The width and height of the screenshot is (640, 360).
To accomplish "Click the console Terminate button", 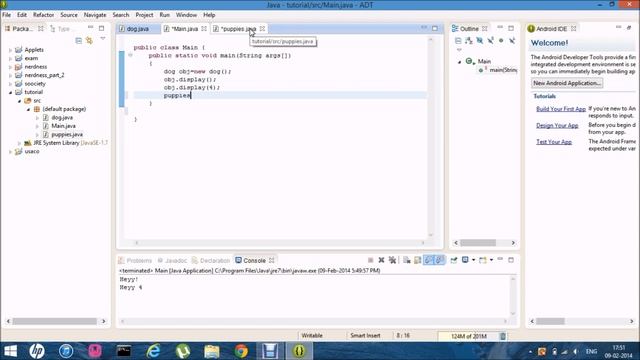I will pyautogui.click(x=371, y=260).
